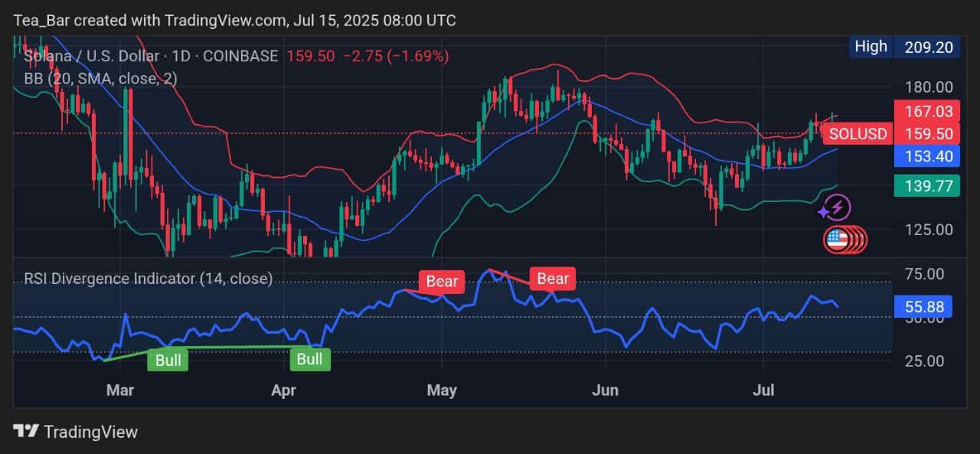Click the BB (20, SMA, close, 2) indicator legend

coord(101,78)
